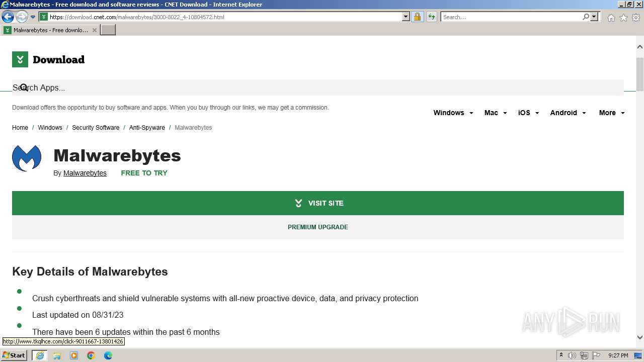
Task: Click the network tray icon
Action: point(584,355)
